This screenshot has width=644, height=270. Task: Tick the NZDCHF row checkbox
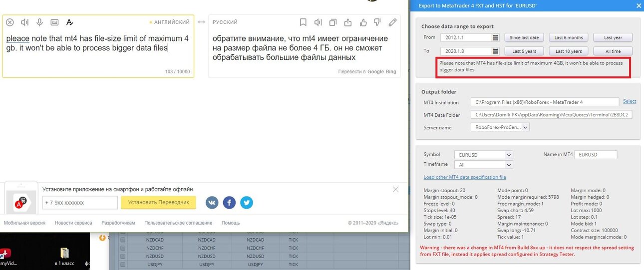click(123, 248)
